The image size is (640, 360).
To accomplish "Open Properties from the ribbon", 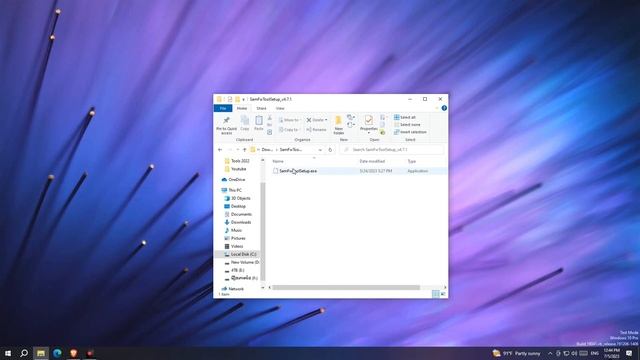I will click(369, 124).
